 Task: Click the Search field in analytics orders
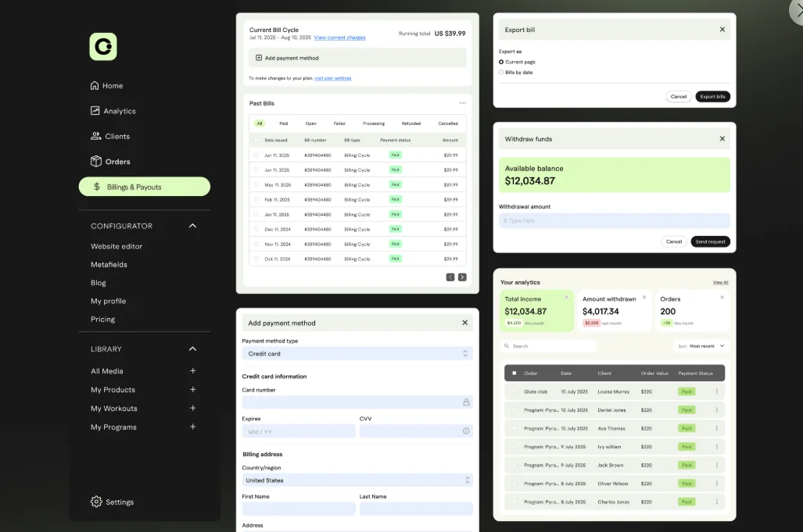pyautogui.click(x=548, y=346)
